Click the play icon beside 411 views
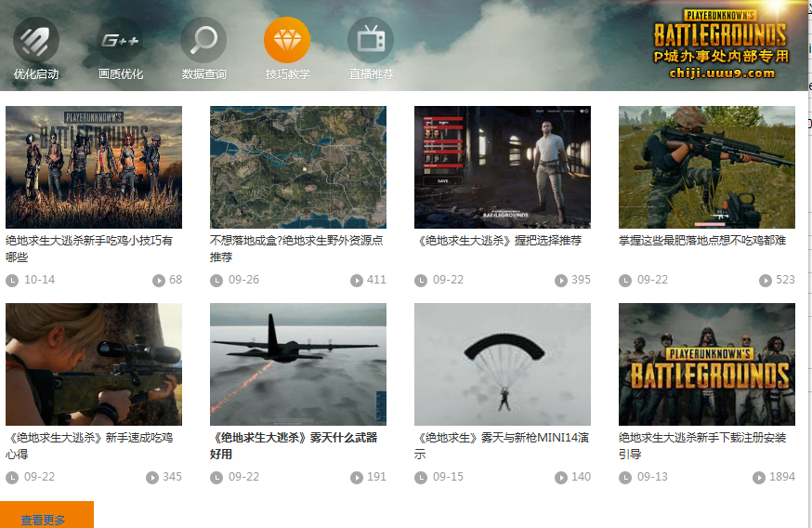This screenshot has width=812, height=528. tap(356, 281)
